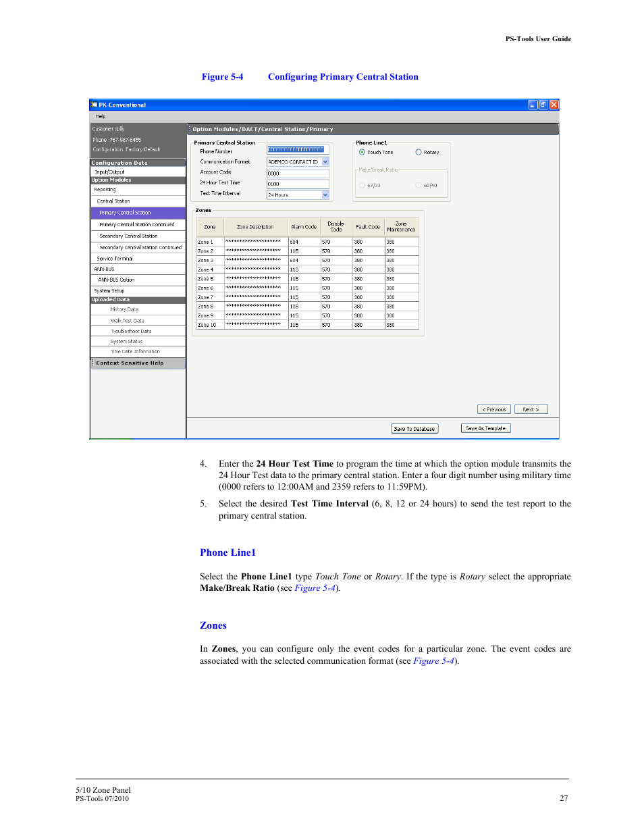Open Walk Test Data item
Image resolution: width=644 pixels, height=834 pixels.
[138, 321]
